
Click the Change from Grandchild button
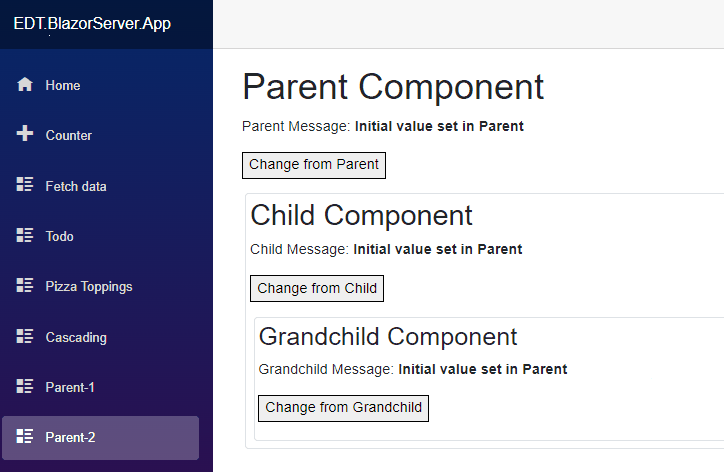coord(344,408)
